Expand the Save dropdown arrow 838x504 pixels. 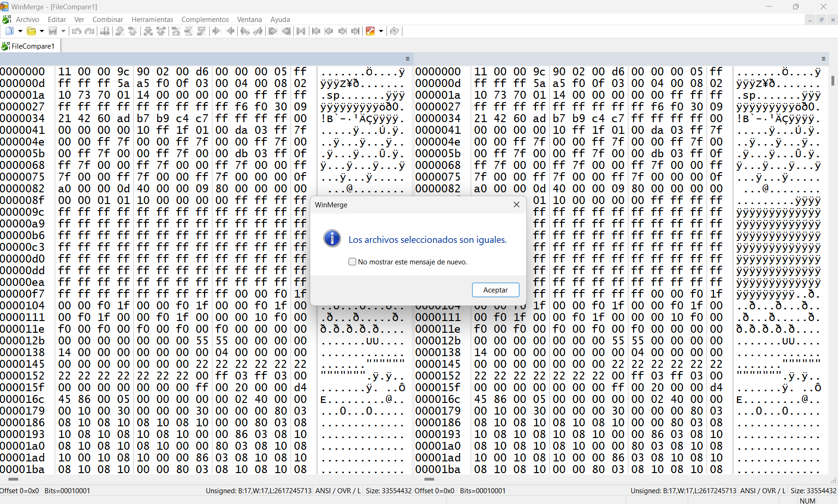63,31
